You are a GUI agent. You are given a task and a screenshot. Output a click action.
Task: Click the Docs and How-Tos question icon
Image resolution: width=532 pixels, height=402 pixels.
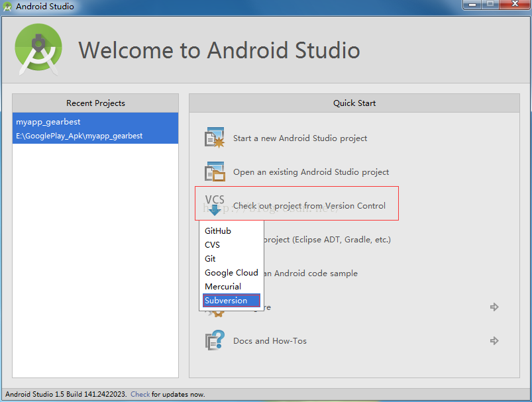[x=215, y=340]
